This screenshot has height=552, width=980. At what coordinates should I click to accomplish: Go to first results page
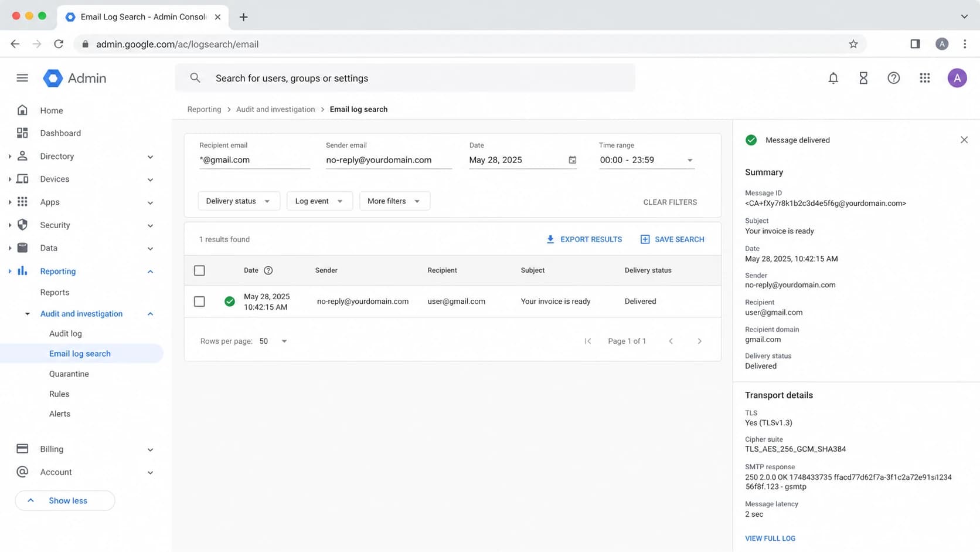(587, 341)
